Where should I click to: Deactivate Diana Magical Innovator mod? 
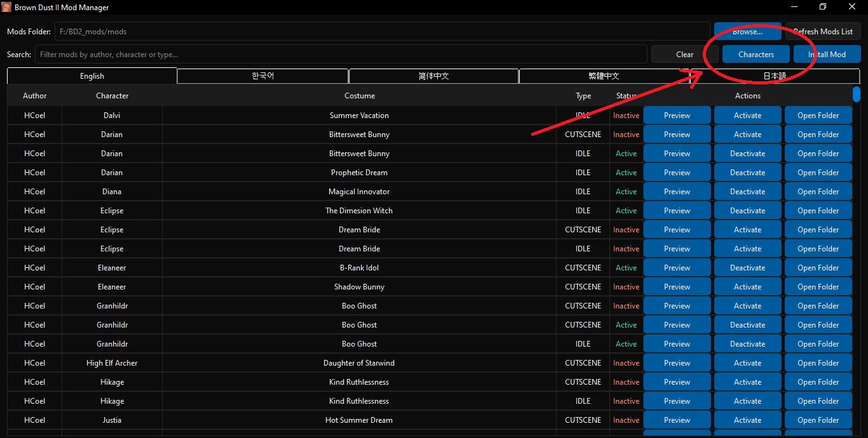pos(747,192)
